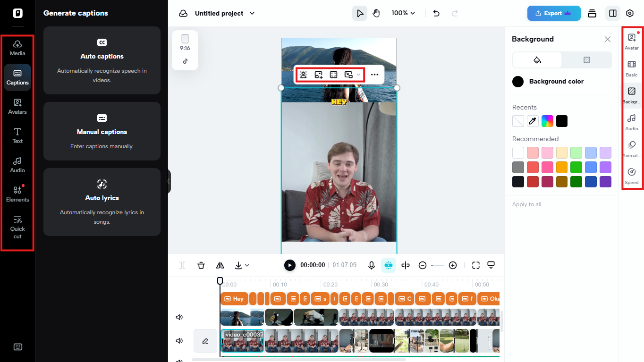The width and height of the screenshot is (644, 362).
Task: Click the record voiceover microphone icon
Action: 372,265
